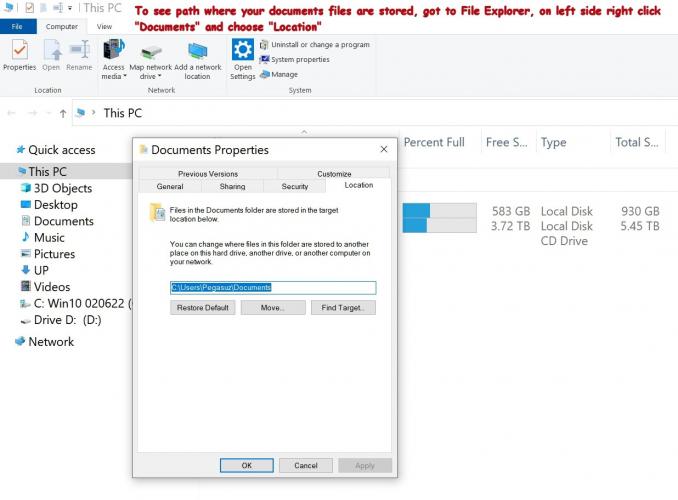This screenshot has width=678, height=500.
Task: Switch to the Computer ribbon tab
Action: pos(62,26)
